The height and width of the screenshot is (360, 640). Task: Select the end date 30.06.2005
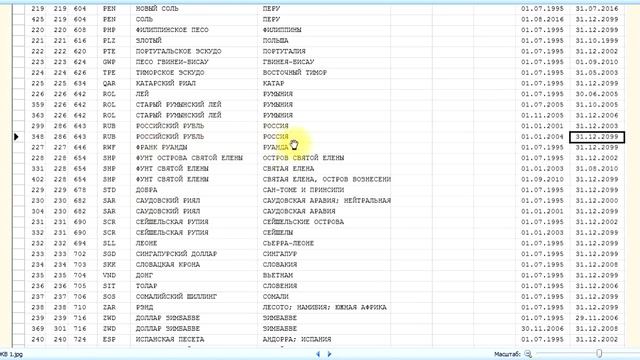tap(597, 94)
